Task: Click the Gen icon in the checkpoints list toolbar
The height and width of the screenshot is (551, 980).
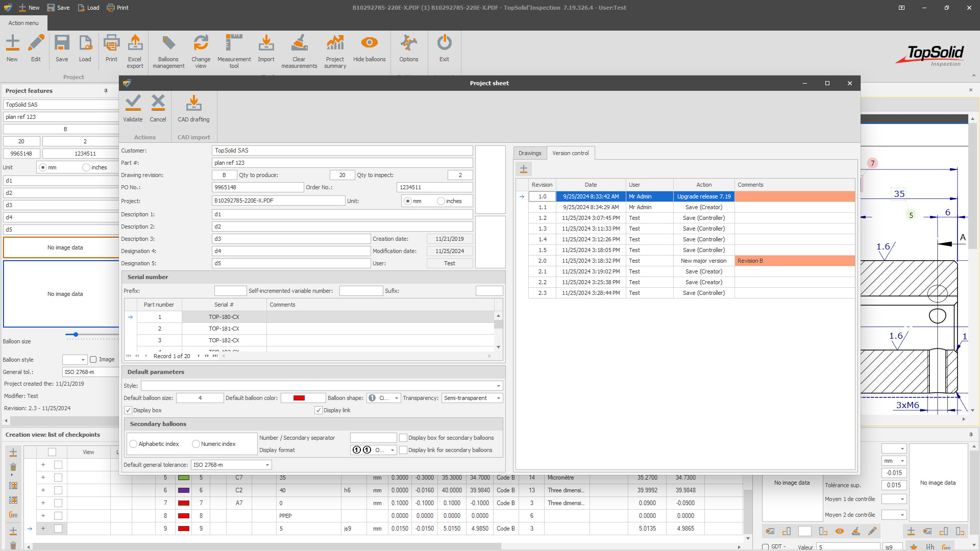Action: [13, 515]
